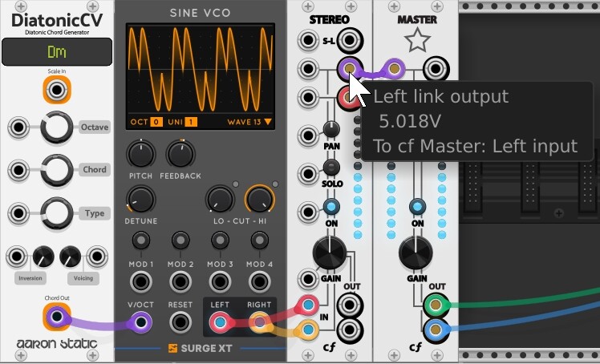
Task: Click the MOD 2 input jack
Action: point(180,282)
